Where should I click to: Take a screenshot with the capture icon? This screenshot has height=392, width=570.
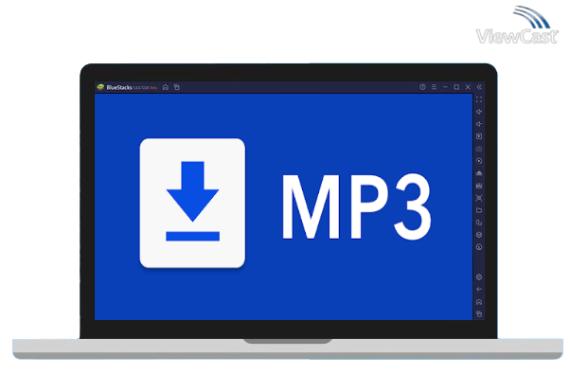point(479,198)
